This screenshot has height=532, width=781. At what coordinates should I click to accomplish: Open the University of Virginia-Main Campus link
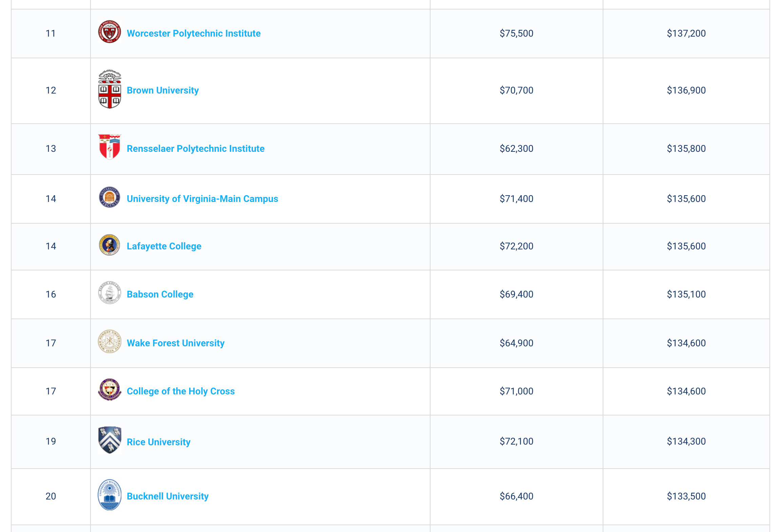[202, 199]
